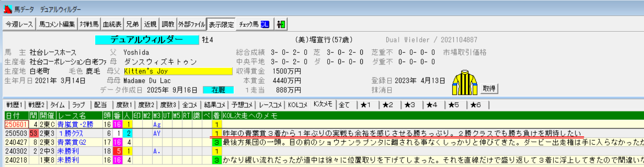Open the 今週レース toolbar button
The image size is (644, 167).
(x=19, y=24)
